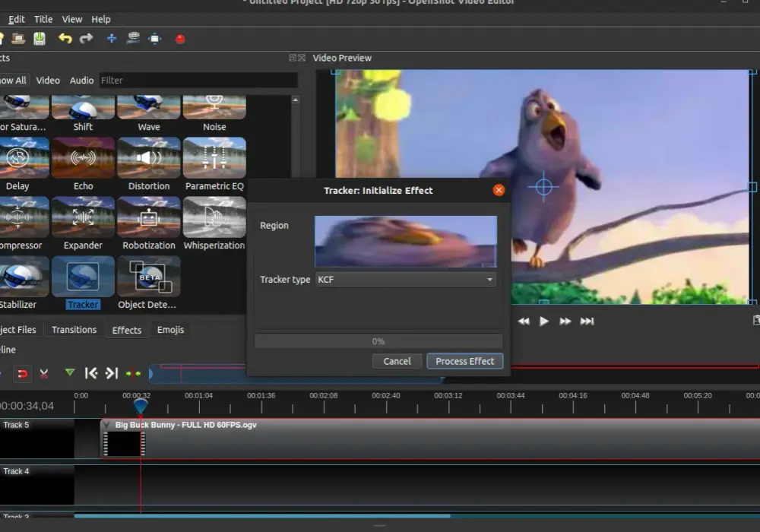
Task: Select the Stabilizer effect
Action: (x=20, y=283)
